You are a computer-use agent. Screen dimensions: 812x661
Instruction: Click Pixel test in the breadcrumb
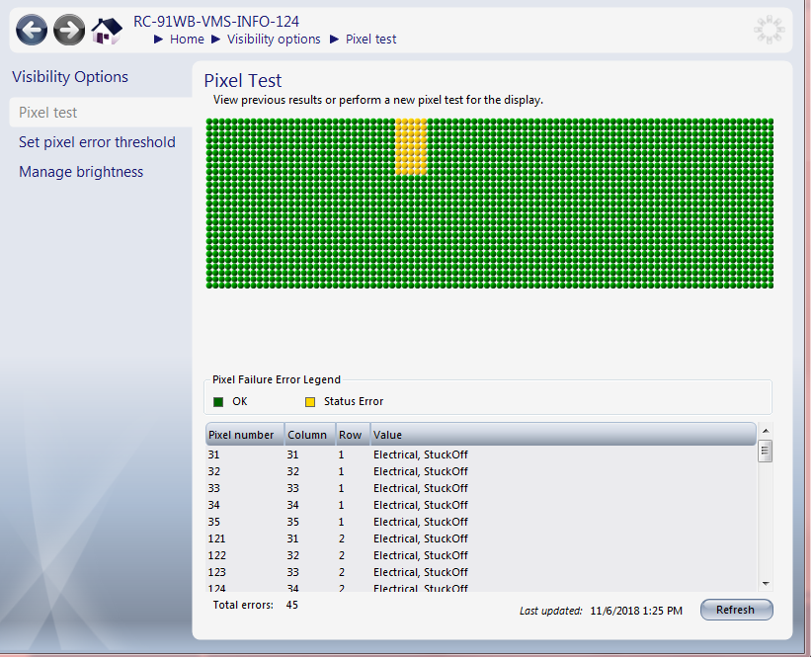[370, 40]
